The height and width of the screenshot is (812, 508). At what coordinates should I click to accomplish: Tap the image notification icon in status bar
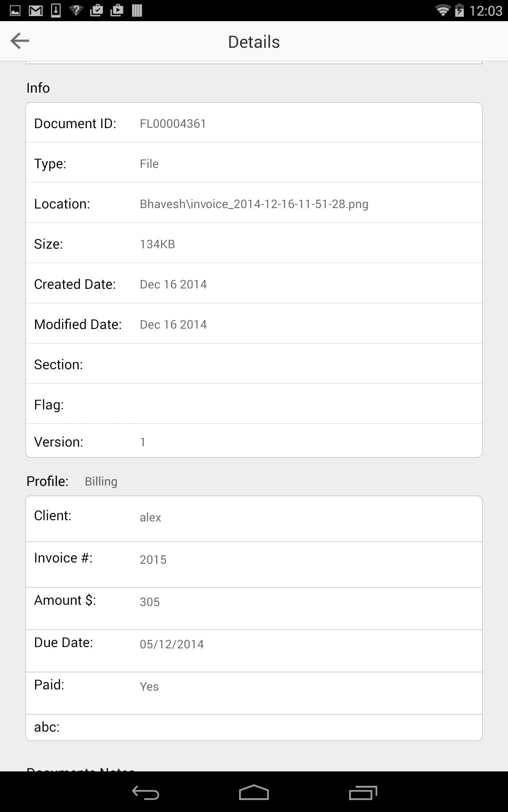pyautogui.click(x=15, y=11)
